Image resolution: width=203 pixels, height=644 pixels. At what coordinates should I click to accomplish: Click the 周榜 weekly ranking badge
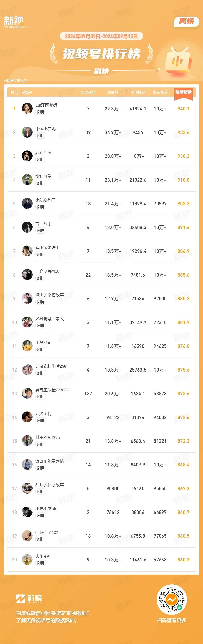[187, 21]
